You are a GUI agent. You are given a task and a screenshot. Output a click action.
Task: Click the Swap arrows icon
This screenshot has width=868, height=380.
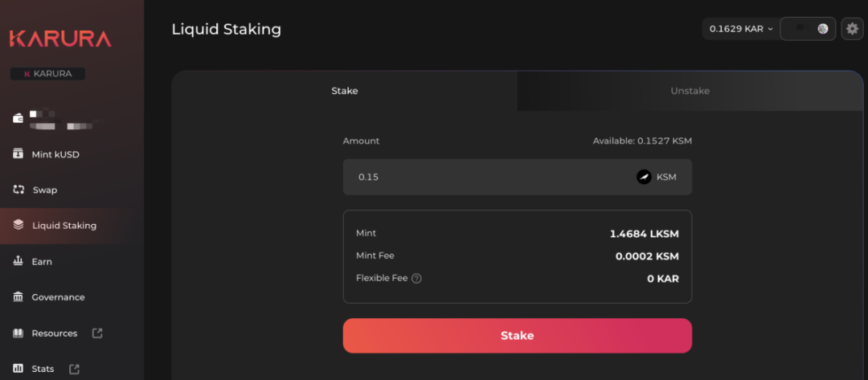point(18,190)
